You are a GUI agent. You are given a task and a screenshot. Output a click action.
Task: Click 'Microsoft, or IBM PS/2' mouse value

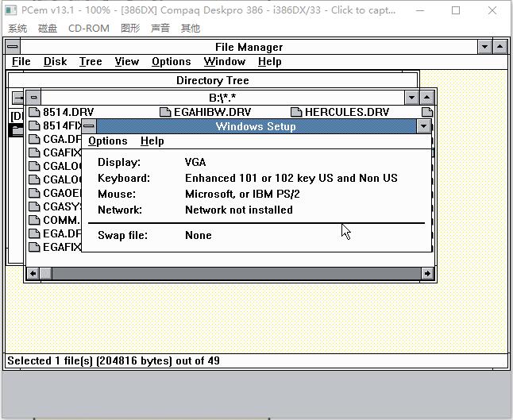tap(242, 194)
